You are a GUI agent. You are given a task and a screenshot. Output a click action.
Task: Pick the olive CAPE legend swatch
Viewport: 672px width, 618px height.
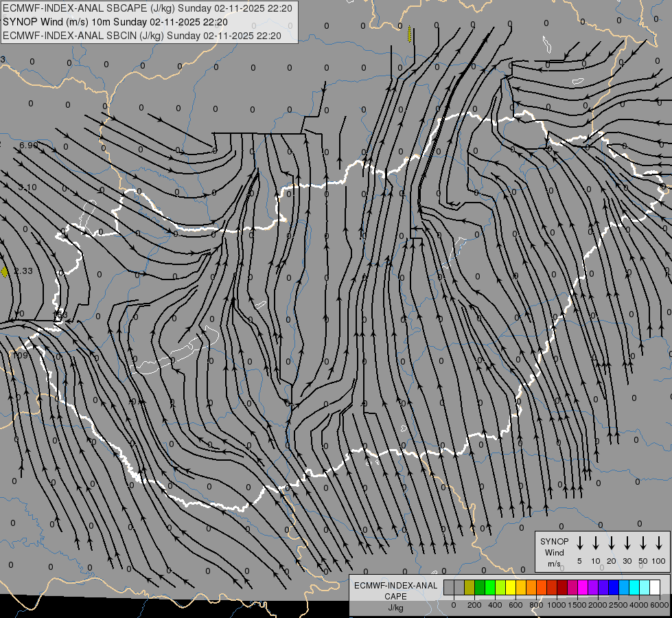tap(470, 587)
